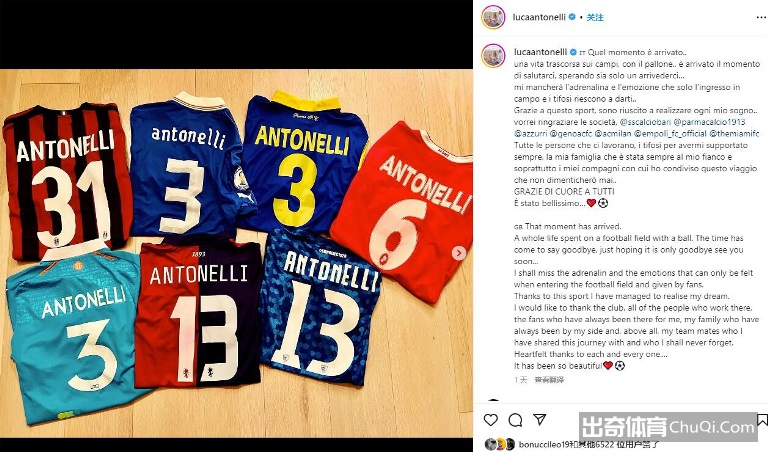768x452 pixels.
Task: Go to next photo arrow
Action: click(459, 253)
